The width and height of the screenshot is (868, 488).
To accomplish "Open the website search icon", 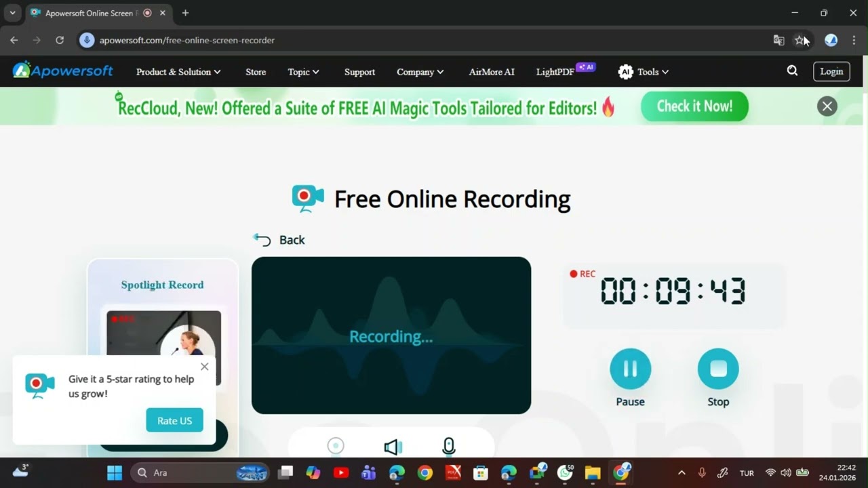I will click(x=792, y=71).
